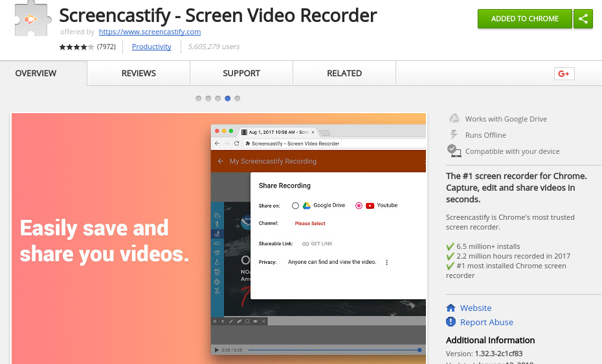Open the three-dot menu next to Privacy
The height and width of the screenshot is (364, 602).
pyautogui.click(x=386, y=262)
